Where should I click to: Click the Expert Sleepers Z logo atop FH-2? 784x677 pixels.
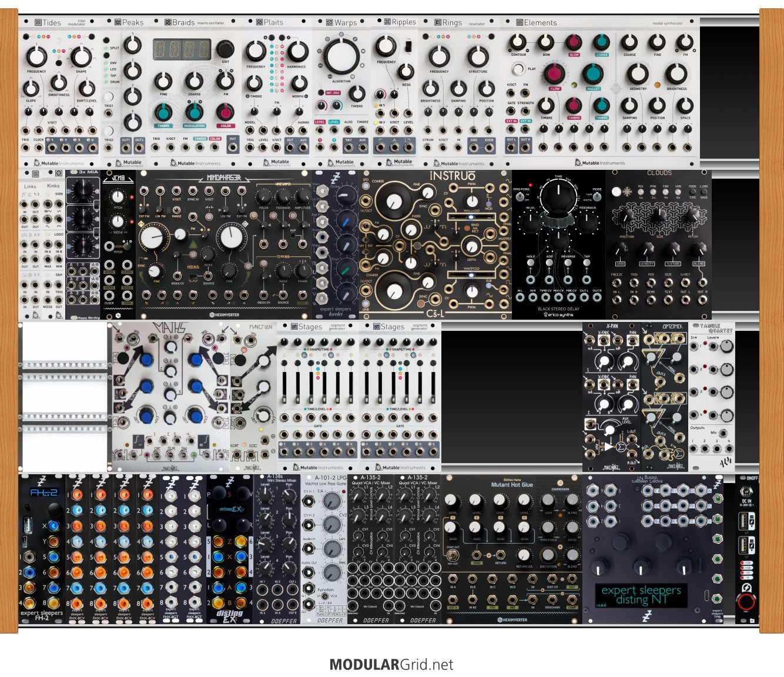click(x=42, y=482)
